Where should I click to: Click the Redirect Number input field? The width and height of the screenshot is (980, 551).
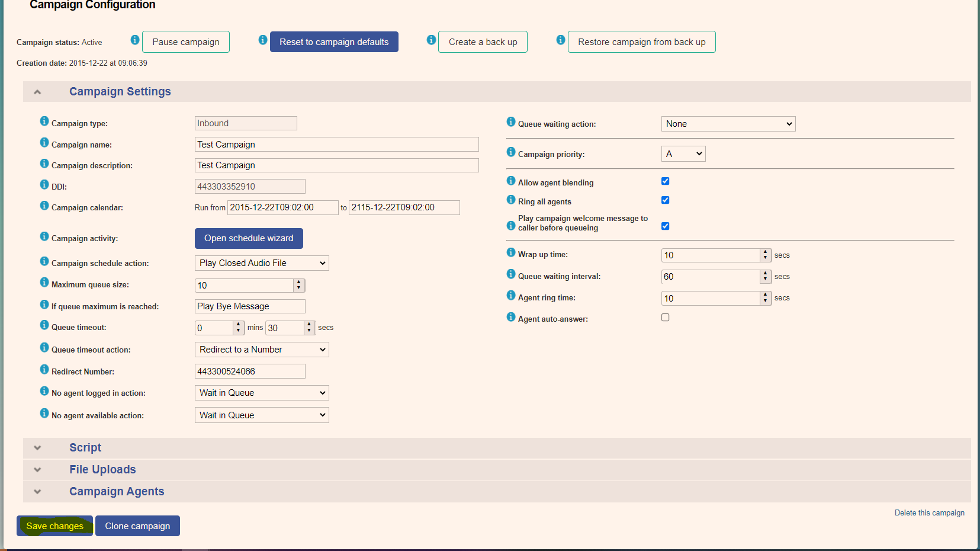[x=250, y=371]
